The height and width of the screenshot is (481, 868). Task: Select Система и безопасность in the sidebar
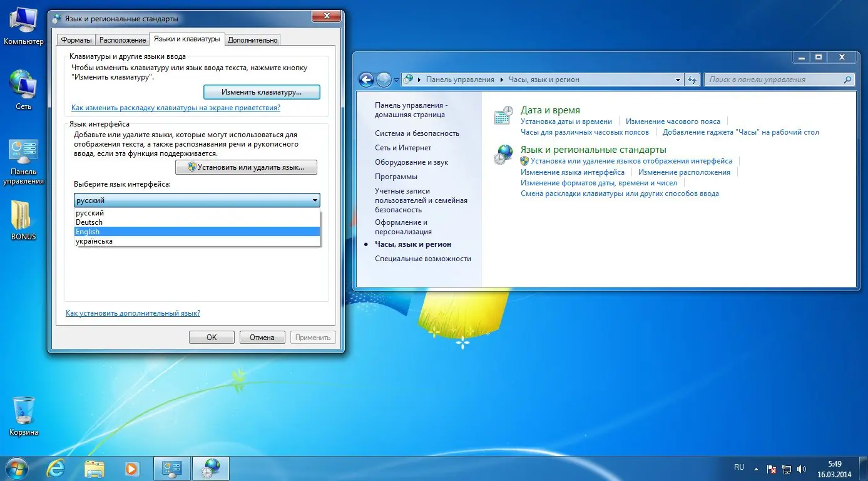tap(417, 133)
